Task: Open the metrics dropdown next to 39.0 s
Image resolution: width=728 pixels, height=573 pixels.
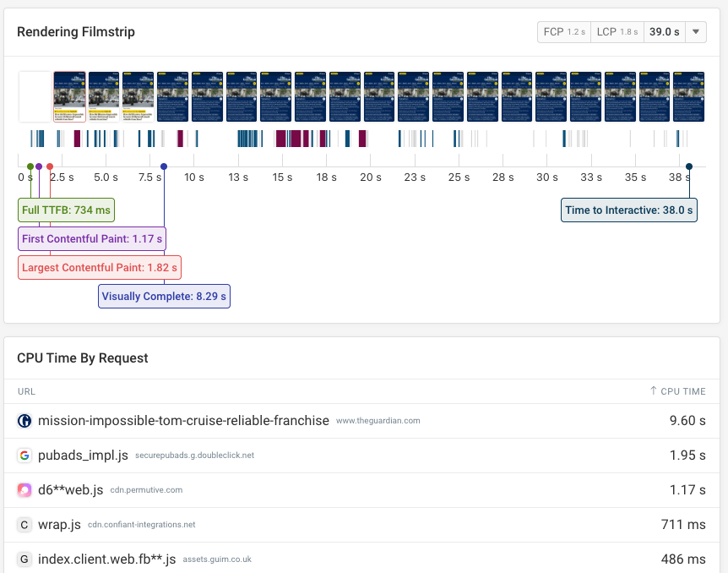Action: (696, 31)
